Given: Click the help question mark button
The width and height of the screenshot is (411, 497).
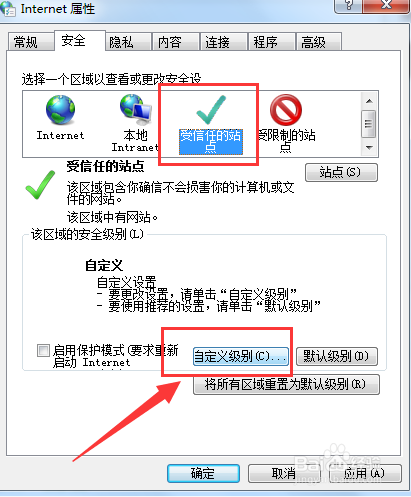Looking at the screenshot, I should point(348,6).
